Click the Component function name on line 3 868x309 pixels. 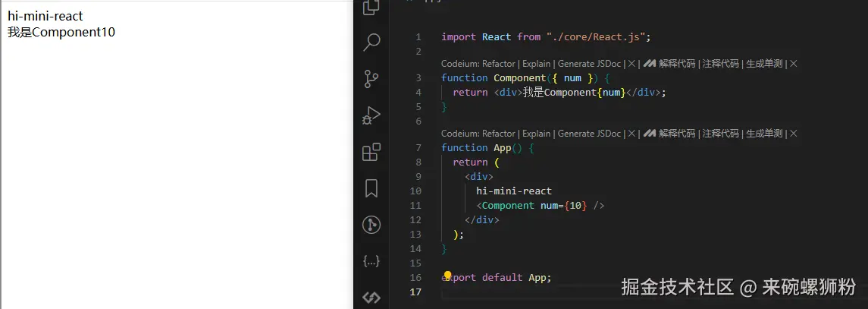[520, 78]
